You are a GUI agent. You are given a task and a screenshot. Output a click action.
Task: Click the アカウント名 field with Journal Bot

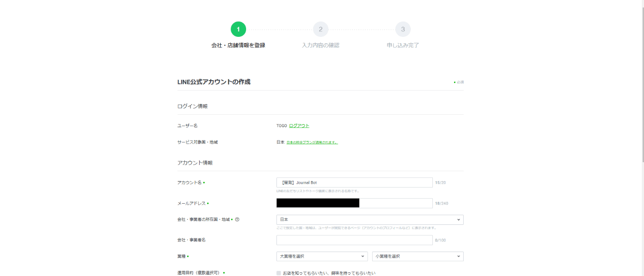[354, 182]
